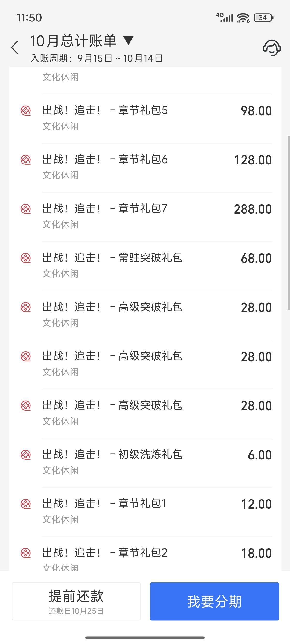Click the vertical scrollbar on right edge
Screen dimensions: 290x644
tap(289, 222)
